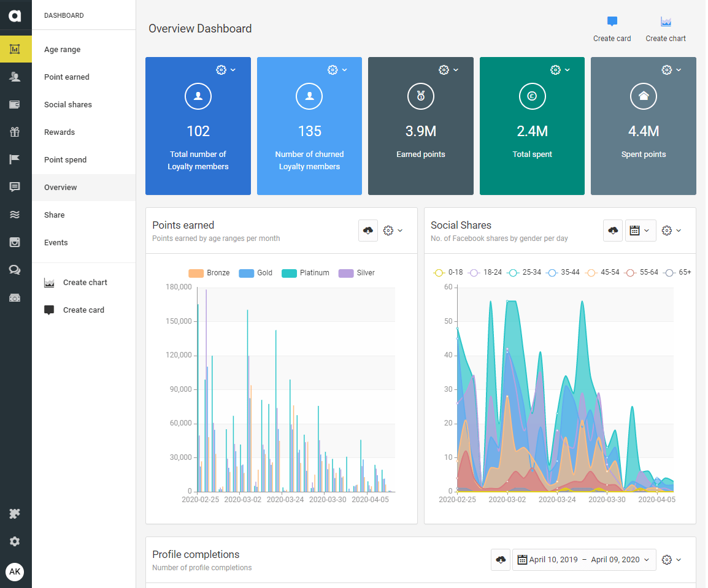Open the puzzle piece integrations icon
The image size is (708, 588).
pos(15,514)
